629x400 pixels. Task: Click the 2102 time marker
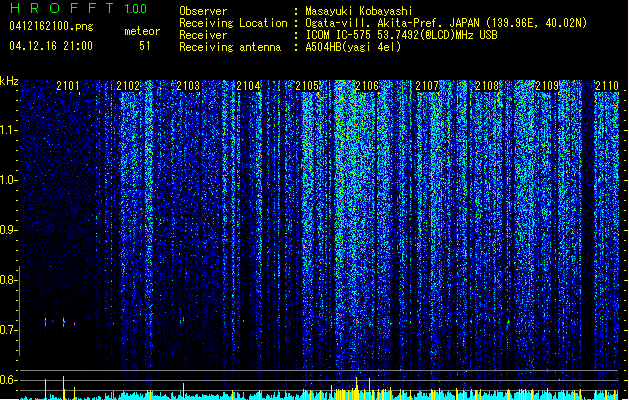pos(128,86)
